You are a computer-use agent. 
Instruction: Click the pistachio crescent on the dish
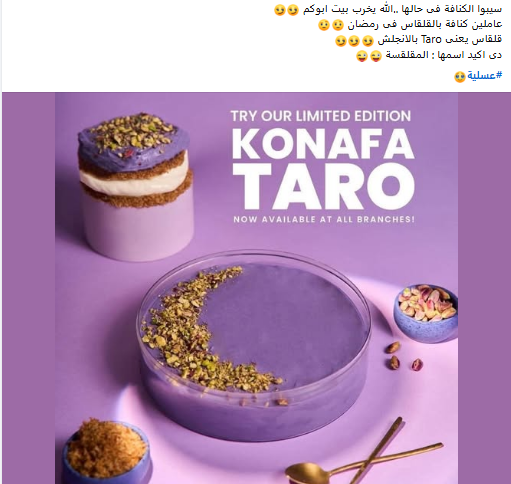coord(202,330)
